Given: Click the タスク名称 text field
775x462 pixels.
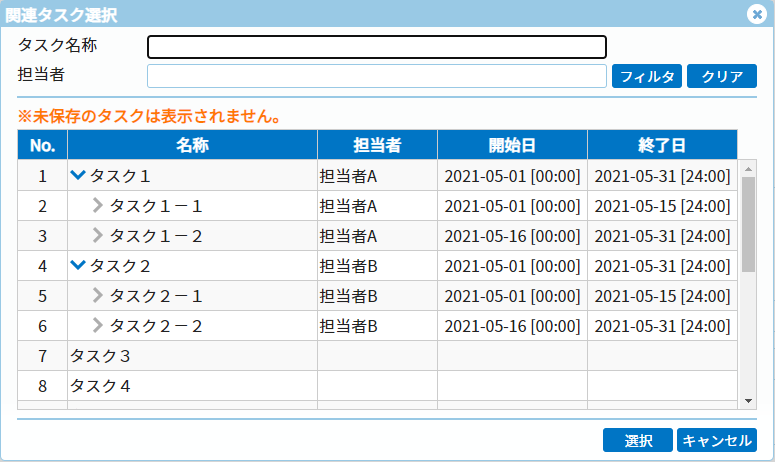Looking at the screenshot, I should tap(376, 47).
